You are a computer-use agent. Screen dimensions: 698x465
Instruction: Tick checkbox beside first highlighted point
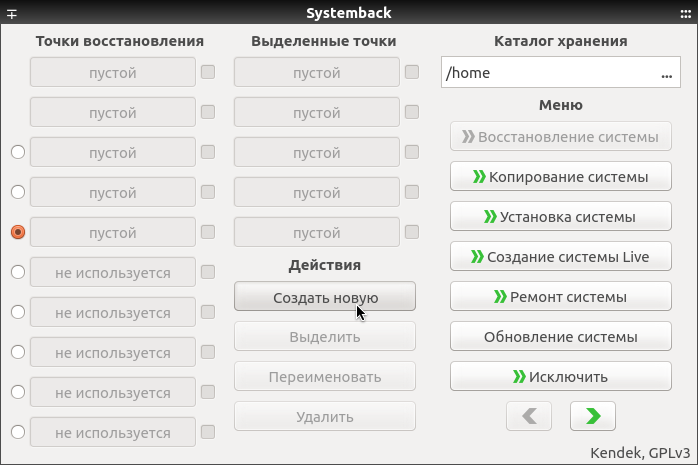[412, 72]
